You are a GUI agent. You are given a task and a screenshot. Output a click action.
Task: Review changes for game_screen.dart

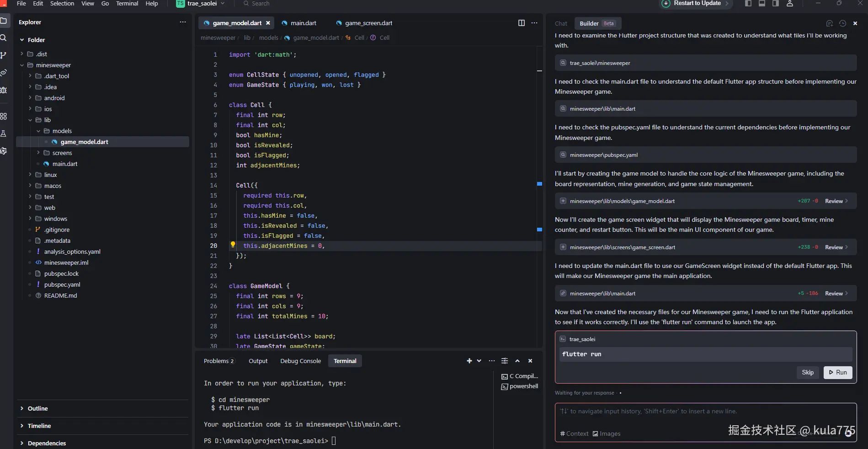[x=836, y=247]
